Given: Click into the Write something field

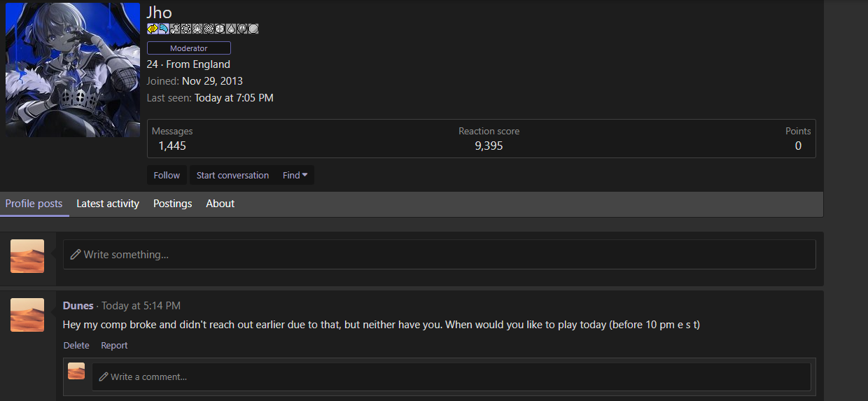Looking at the screenshot, I should pyautogui.click(x=440, y=255).
